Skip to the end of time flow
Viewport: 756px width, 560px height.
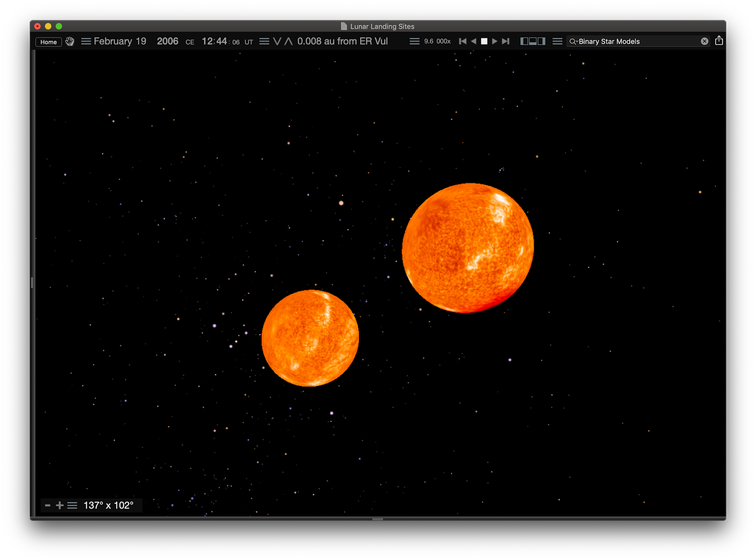coord(506,41)
